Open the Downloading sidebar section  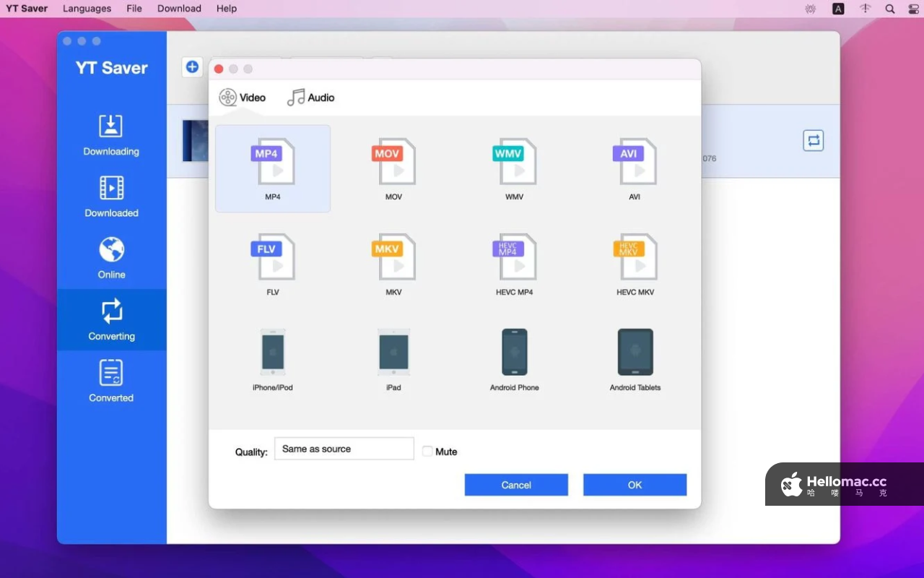pyautogui.click(x=111, y=136)
